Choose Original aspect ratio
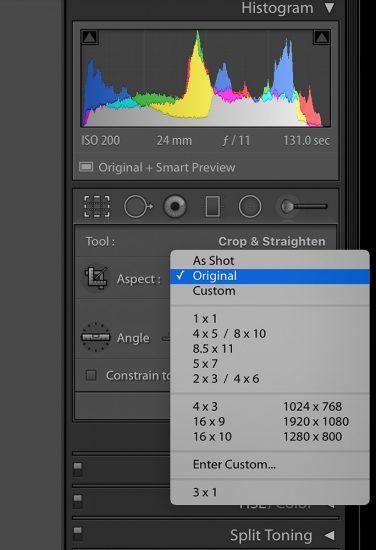 pos(270,276)
